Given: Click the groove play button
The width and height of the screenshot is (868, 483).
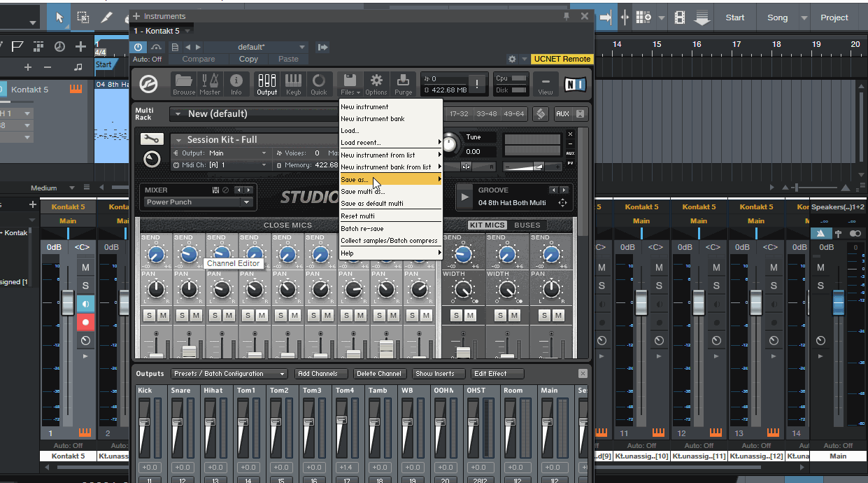Looking at the screenshot, I should pos(464,197).
